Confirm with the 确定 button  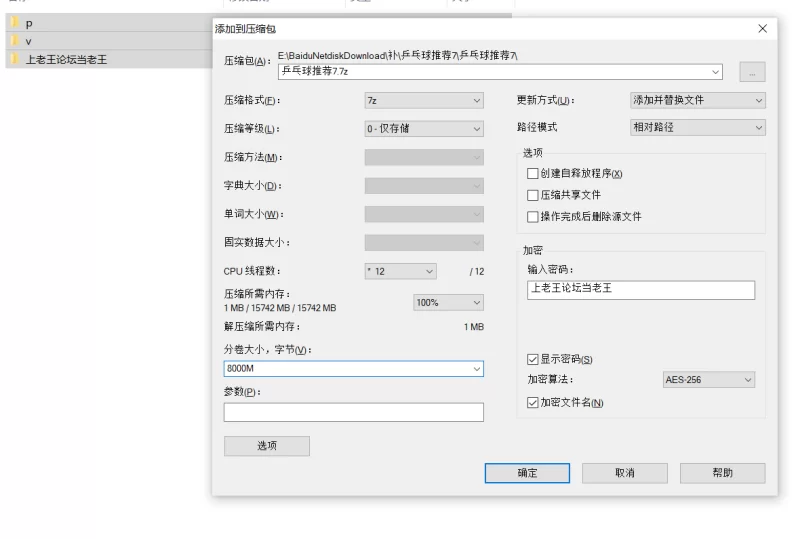point(527,473)
